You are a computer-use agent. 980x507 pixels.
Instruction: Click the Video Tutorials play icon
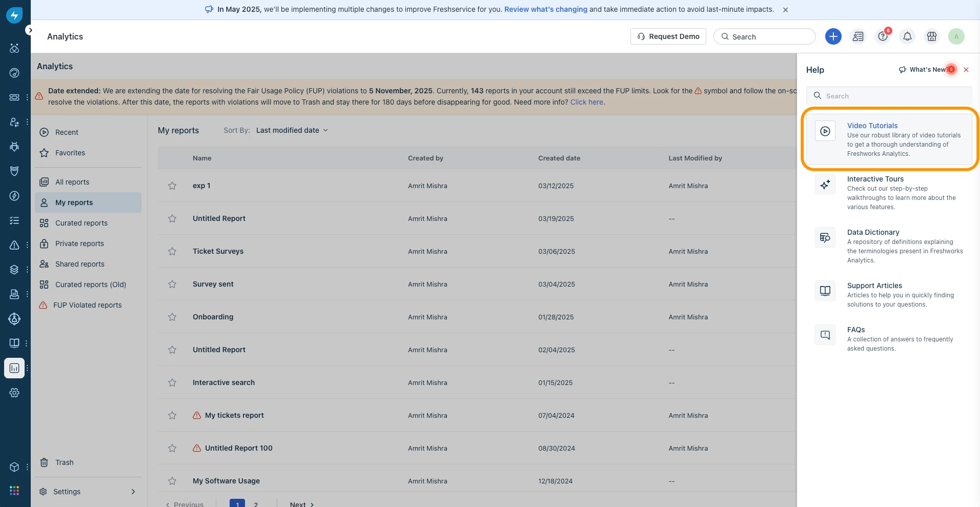point(825,131)
